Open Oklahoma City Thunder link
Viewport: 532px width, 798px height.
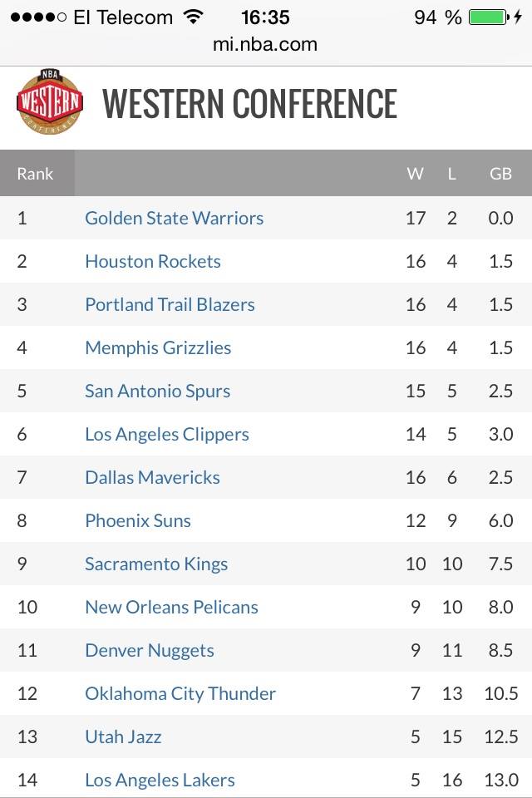[180, 693]
